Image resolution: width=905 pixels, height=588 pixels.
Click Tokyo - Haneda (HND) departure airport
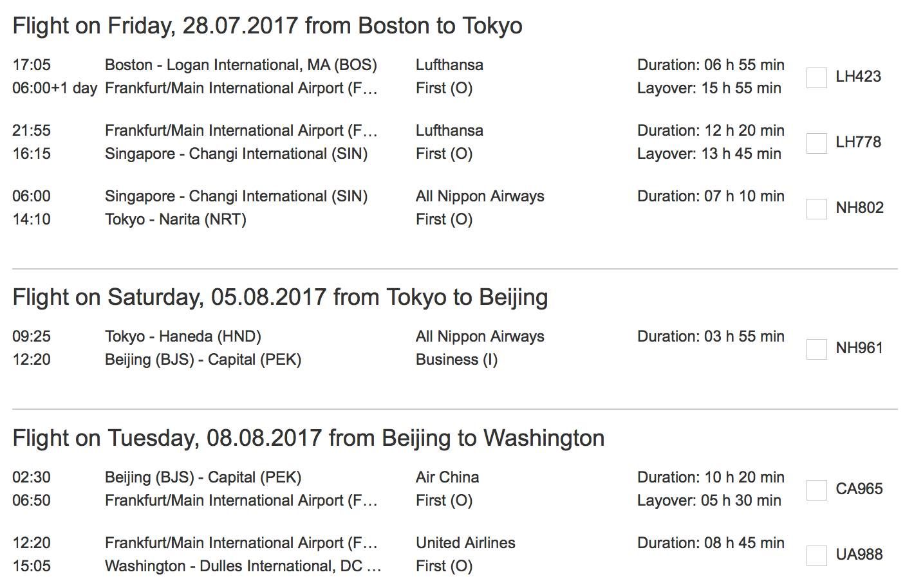(183, 336)
